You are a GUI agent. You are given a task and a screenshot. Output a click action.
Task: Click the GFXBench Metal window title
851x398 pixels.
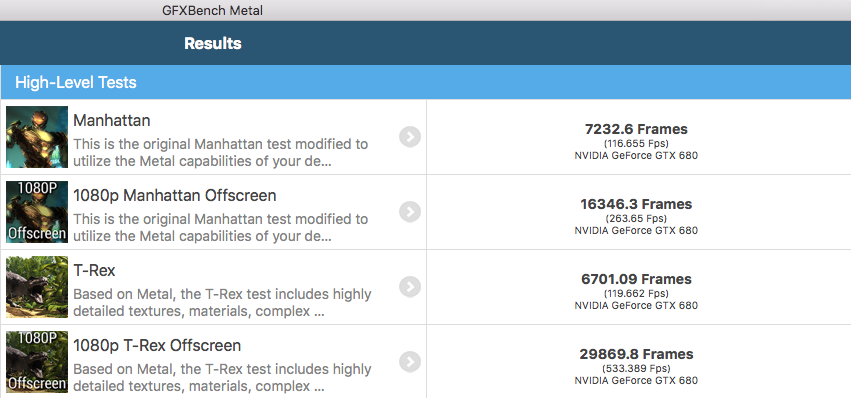click(212, 10)
